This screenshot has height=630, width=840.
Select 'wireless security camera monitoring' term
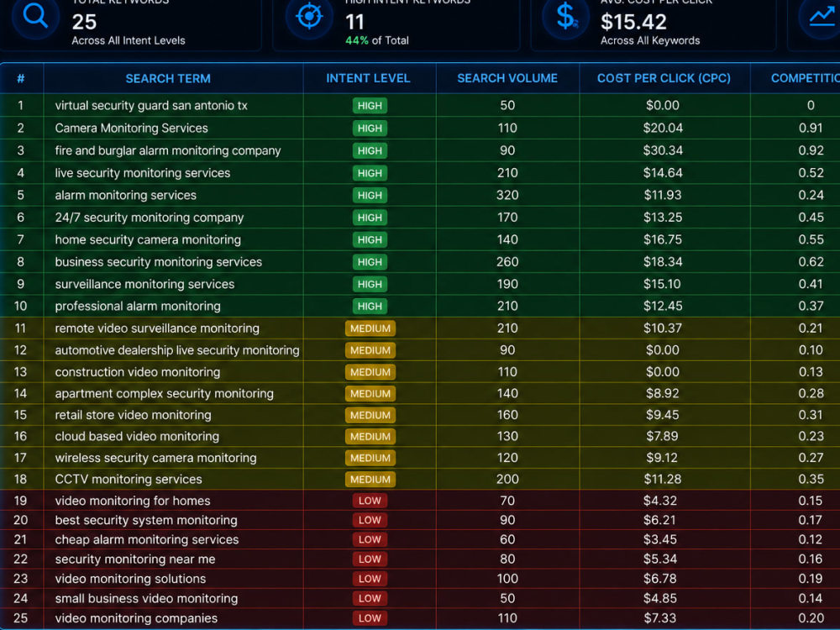pos(155,458)
